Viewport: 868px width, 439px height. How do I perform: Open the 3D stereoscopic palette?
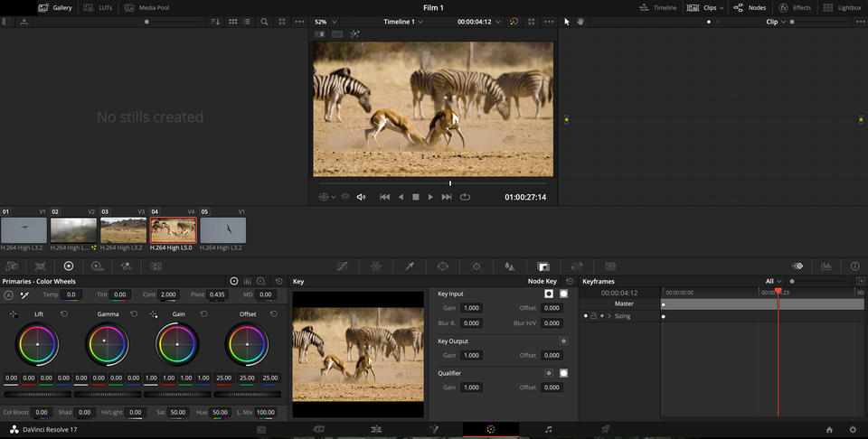tap(610, 266)
